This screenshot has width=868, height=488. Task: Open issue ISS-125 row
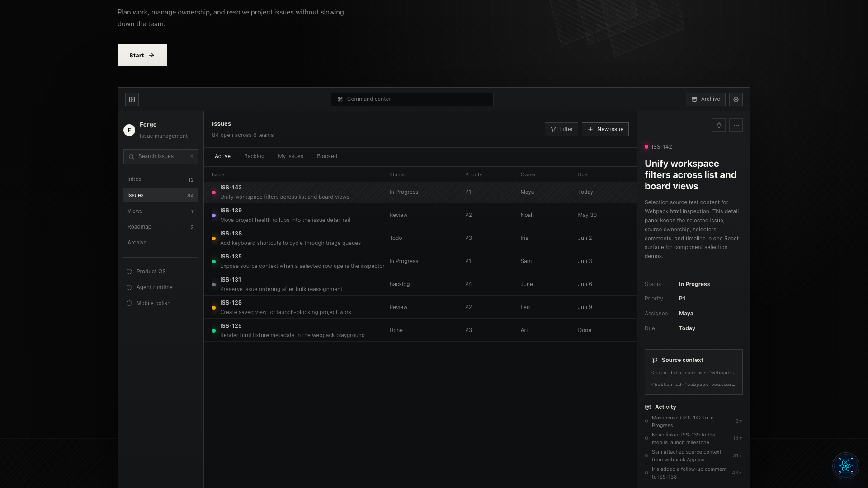pyautogui.click(x=420, y=330)
